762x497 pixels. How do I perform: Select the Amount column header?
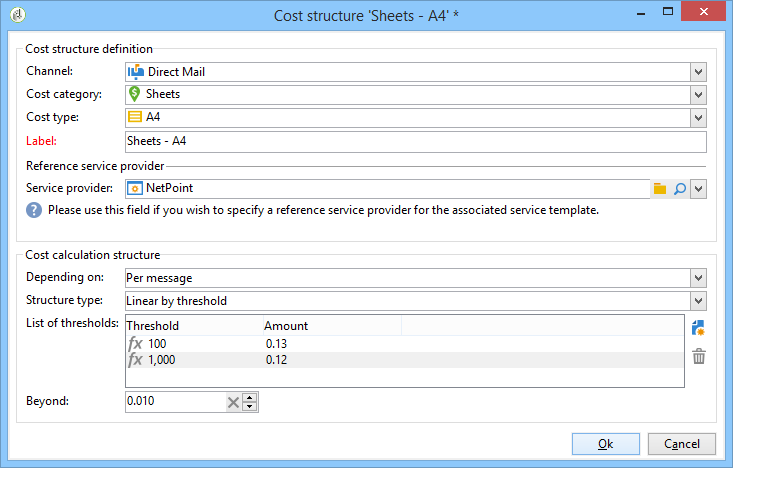click(330, 326)
